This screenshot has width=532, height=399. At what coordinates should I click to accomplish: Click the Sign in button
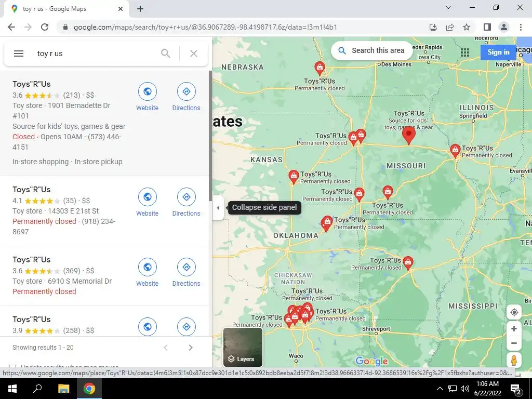[498, 52]
